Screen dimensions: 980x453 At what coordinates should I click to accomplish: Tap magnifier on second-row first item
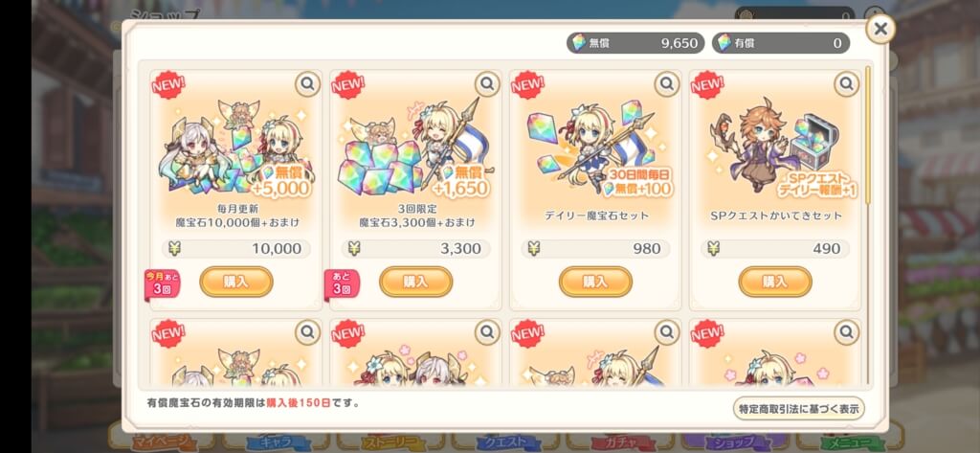tap(307, 332)
